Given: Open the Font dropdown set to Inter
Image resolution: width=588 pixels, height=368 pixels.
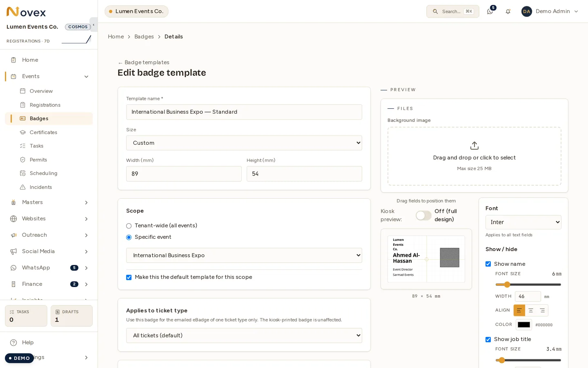Looking at the screenshot, I should click(x=523, y=222).
